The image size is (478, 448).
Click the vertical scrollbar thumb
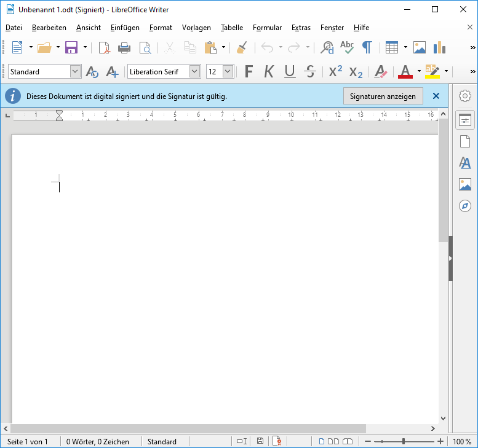point(443,180)
